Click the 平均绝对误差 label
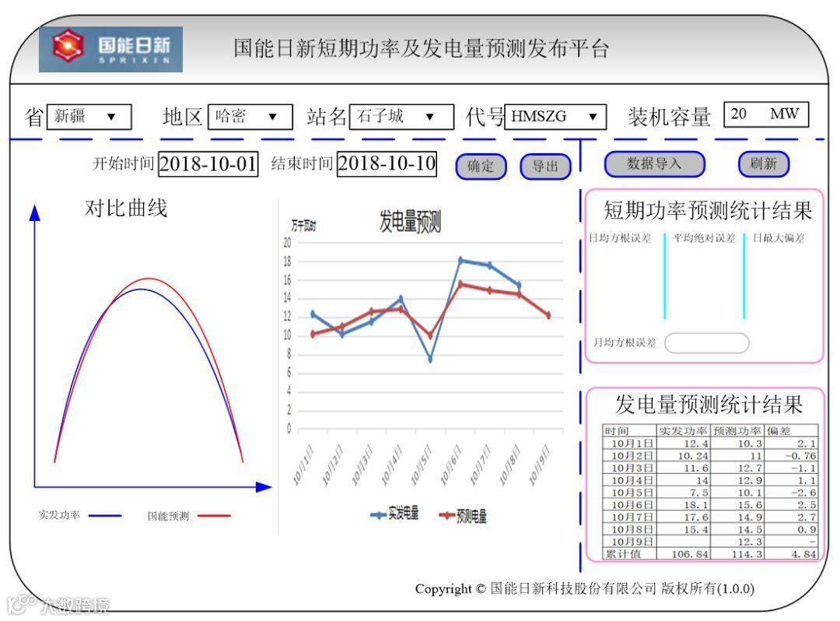The width and height of the screenshot is (840, 621). [705, 238]
